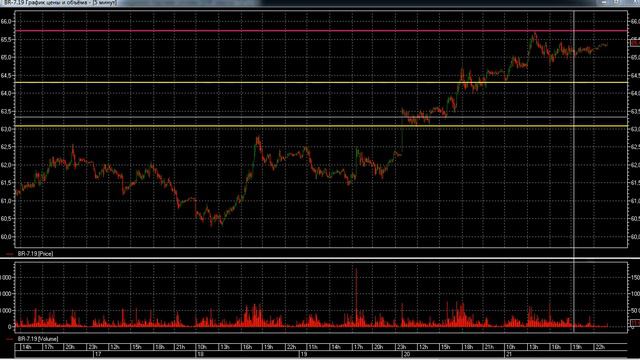
Task: Click the red marker beside [Volume] legend
Action: tap(10, 339)
